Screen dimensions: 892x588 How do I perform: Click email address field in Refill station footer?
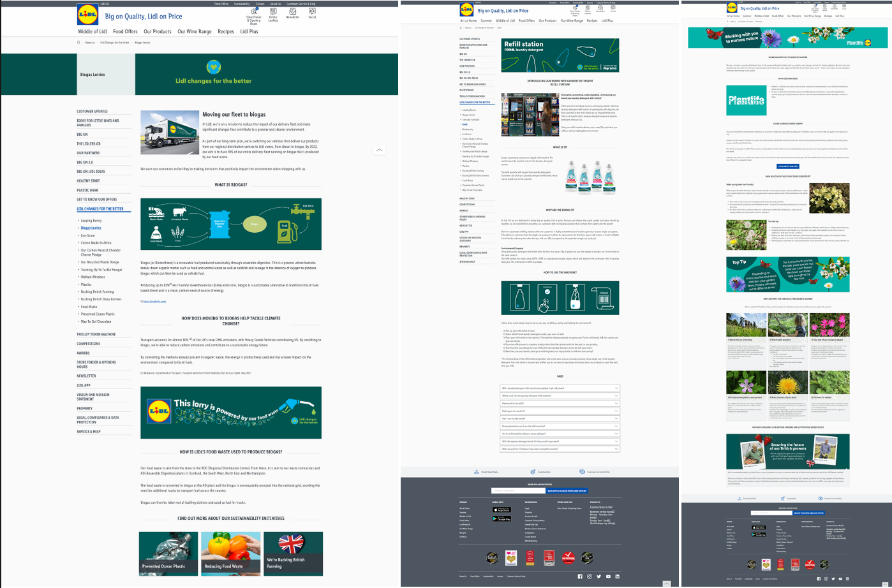(518, 491)
